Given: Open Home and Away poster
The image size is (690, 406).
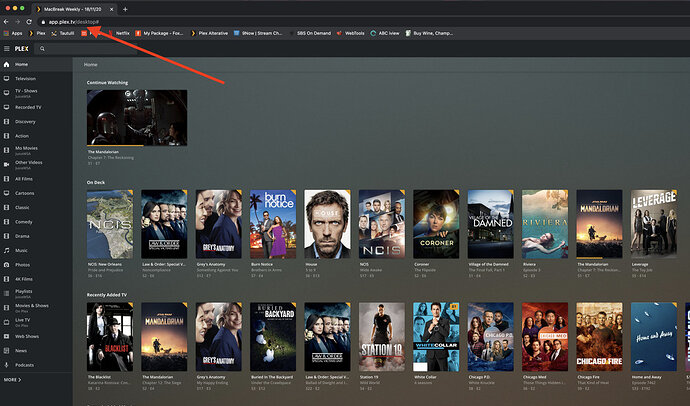Looking at the screenshot, I should coord(654,337).
